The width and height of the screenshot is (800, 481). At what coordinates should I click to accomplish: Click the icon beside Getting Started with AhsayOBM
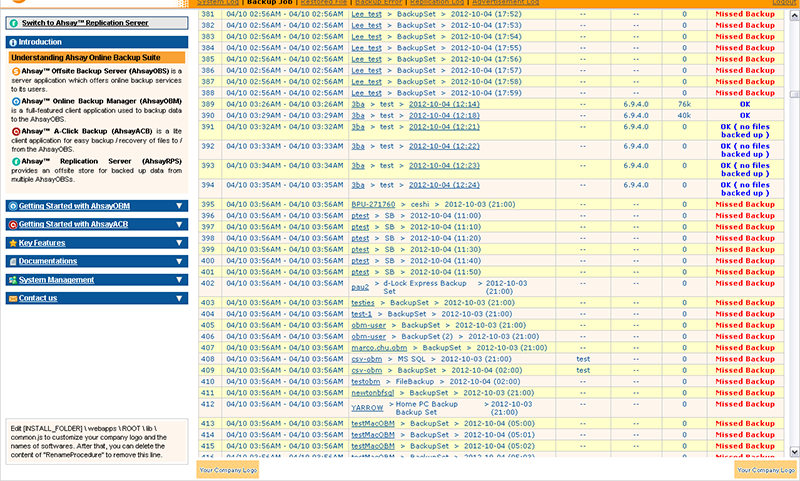(13, 206)
